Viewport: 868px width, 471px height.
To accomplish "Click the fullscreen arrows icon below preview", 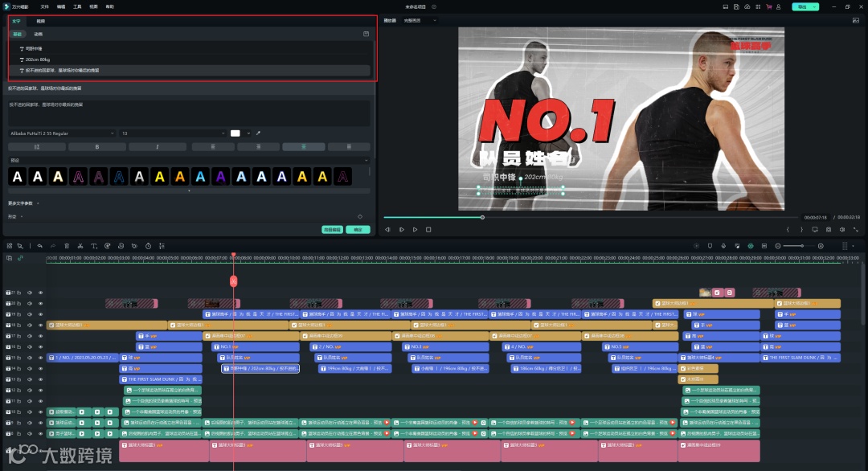I will (856, 229).
